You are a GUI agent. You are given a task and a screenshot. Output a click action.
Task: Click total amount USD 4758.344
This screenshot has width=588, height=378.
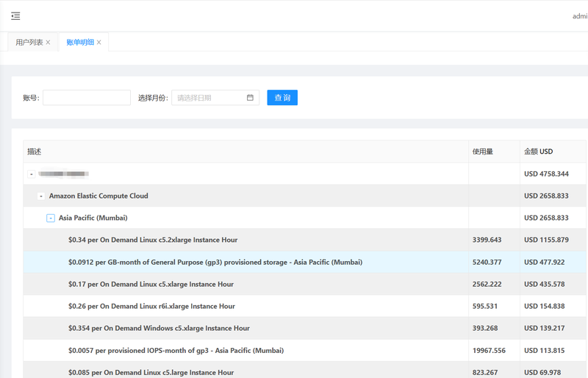546,174
